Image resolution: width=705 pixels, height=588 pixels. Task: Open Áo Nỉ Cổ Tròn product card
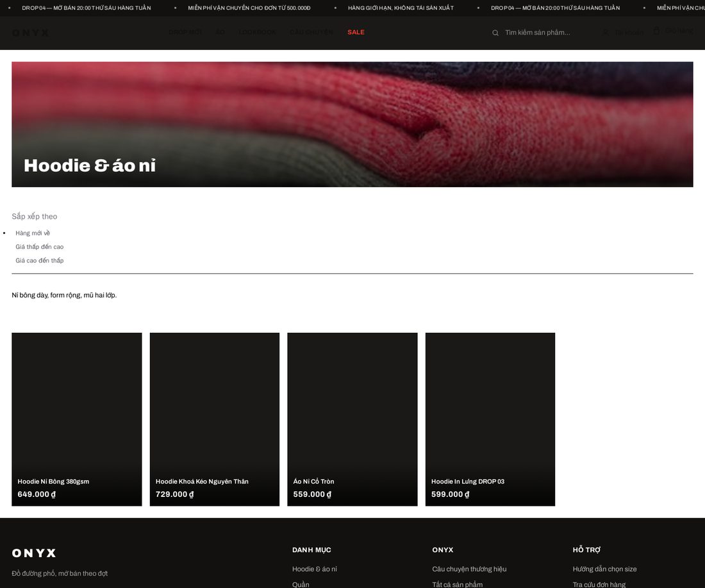click(352, 419)
